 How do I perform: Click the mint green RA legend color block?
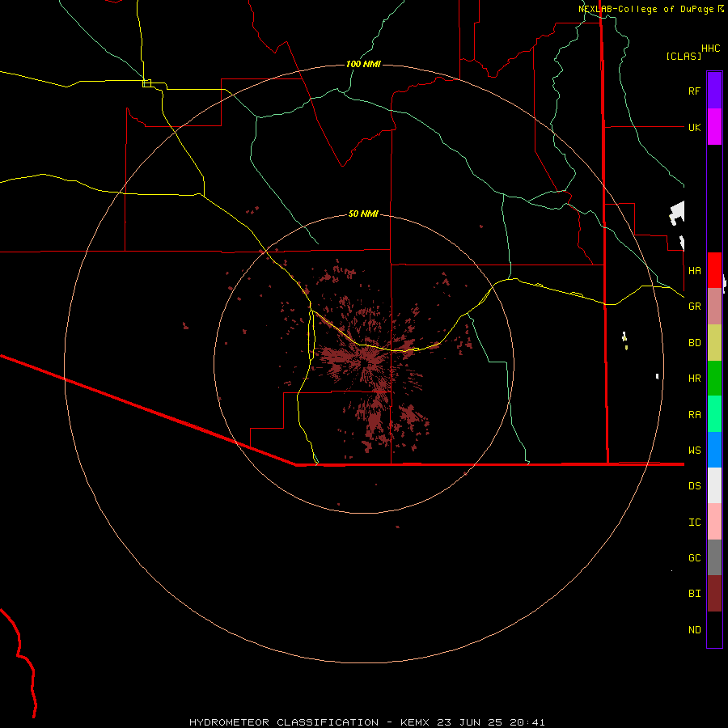click(x=714, y=414)
